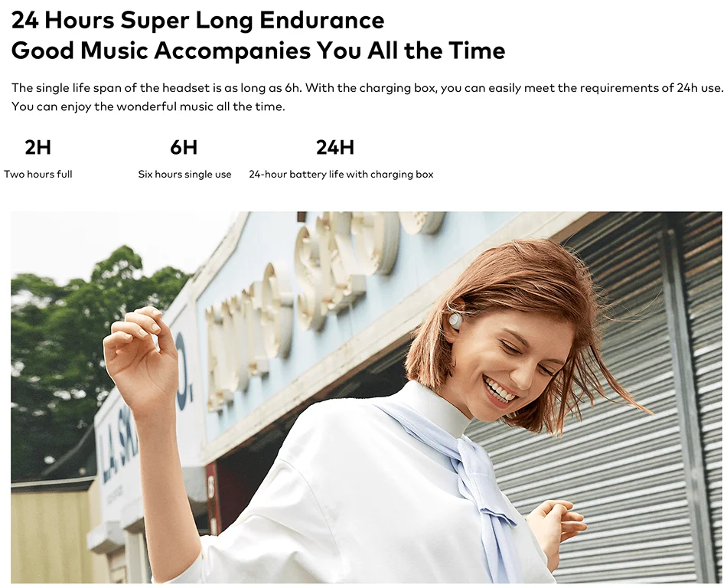Select the bold 2H charging stat
Screen dimensions: 727x588
point(37,148)
